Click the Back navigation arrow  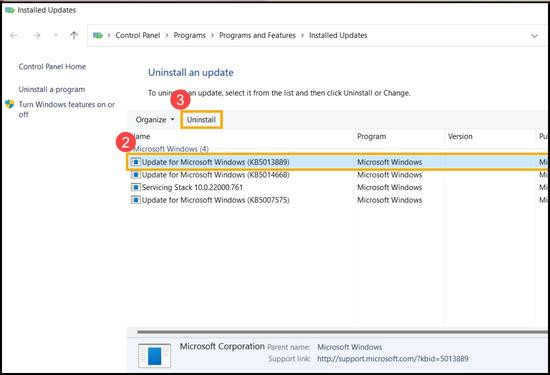[x=14, y=35]
